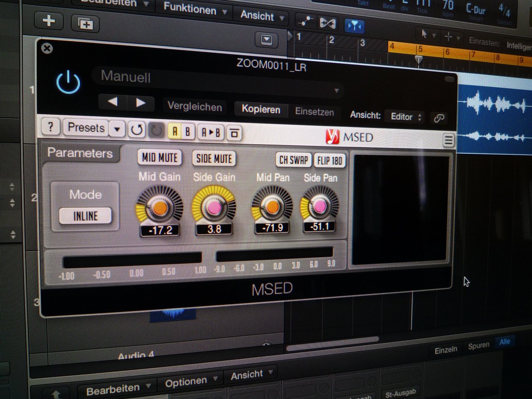Click the black goniometer display panel

tap(400, 210)
